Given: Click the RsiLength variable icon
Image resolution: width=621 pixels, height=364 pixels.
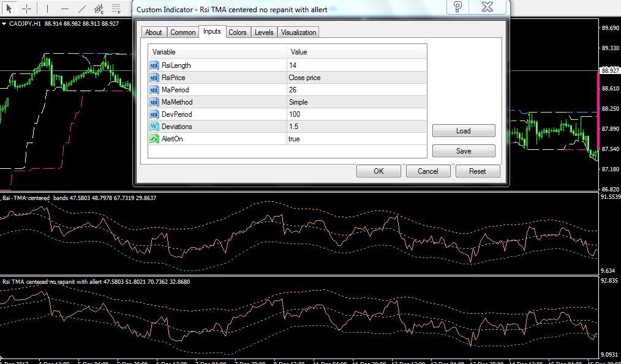Looking at the screenshot, I should coord(154,65).
